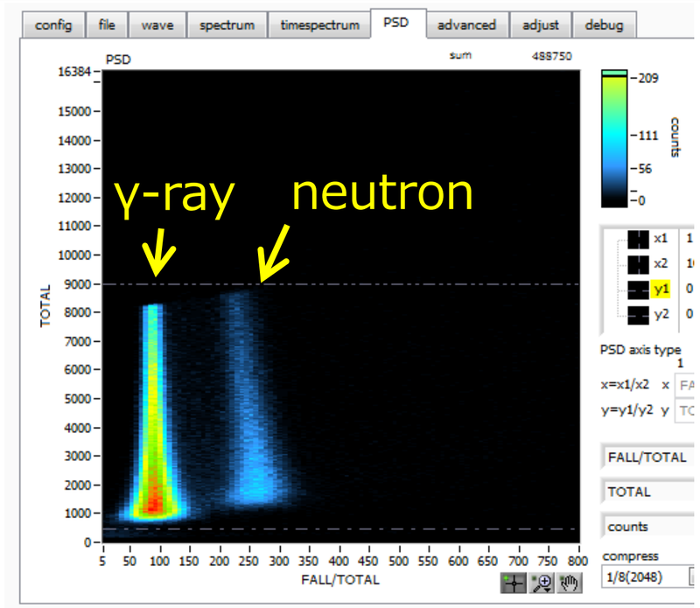This screenshot has width=700, height=608.
Task: Open the compress 1/8(2048) selector
Action: coord(646,577)
